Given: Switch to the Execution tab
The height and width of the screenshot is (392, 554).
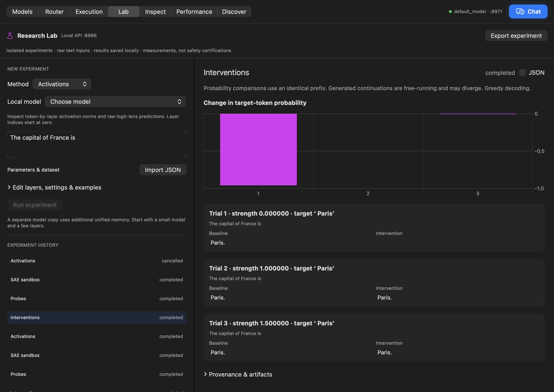Looking at the screenshot, I should pos(89,12).
